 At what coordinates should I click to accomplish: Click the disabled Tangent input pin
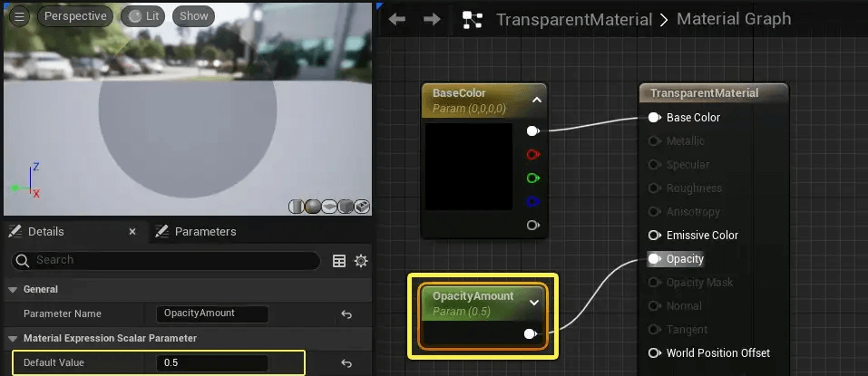654,330
